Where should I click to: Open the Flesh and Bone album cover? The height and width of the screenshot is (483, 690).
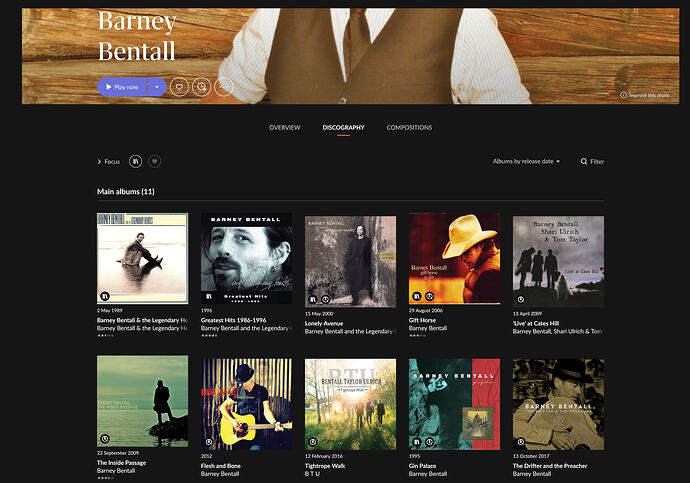coord(246,404)
